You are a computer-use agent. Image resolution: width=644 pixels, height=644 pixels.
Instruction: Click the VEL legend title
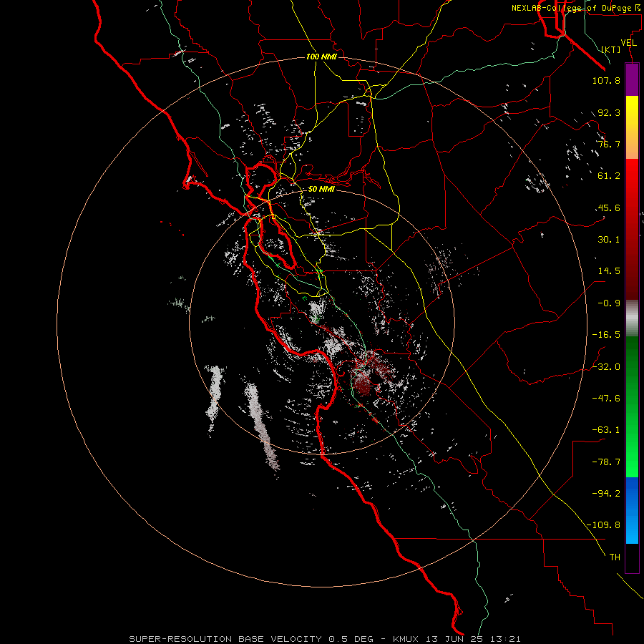point(628,43)
